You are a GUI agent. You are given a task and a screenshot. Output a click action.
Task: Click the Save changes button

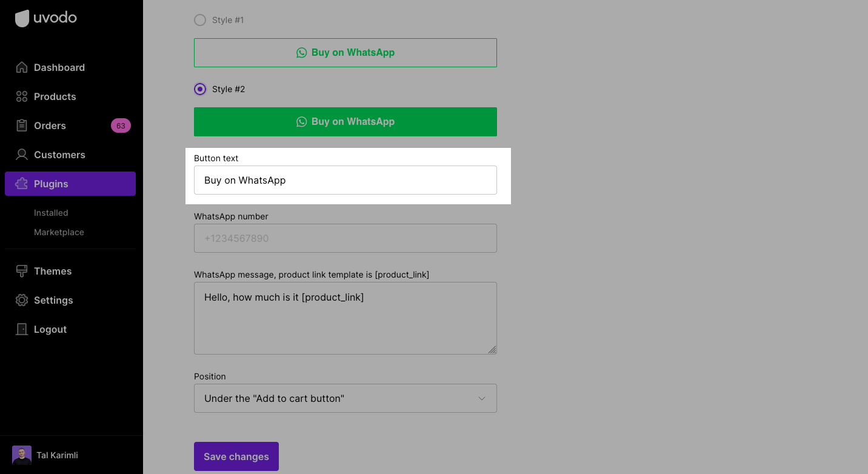click(236, 456)
